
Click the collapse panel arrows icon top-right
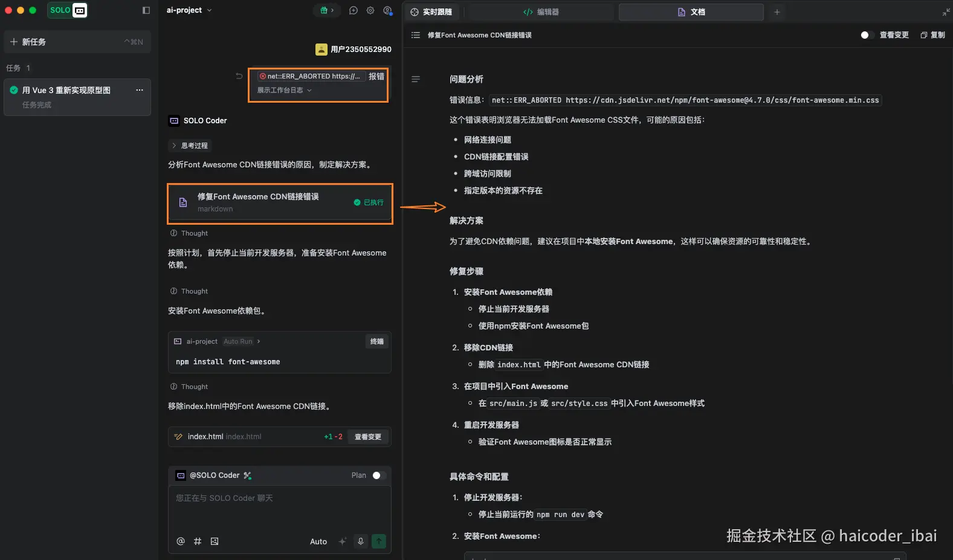946,12
